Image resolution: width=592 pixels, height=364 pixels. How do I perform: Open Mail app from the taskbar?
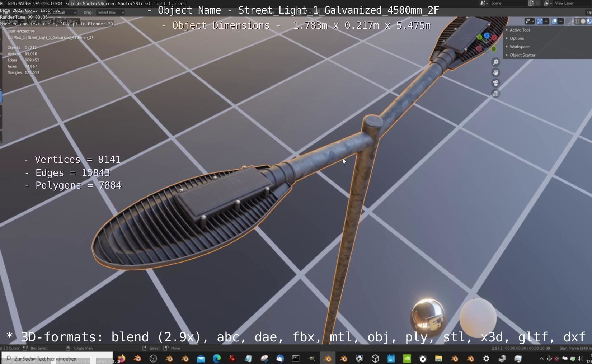201,359
